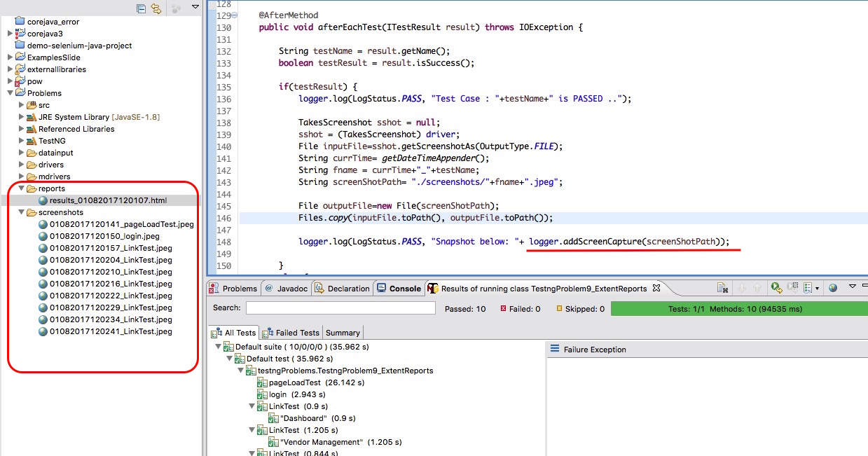Select 01082017120229_LinkTest.jpeg file
Viewport: 868px width, 456px height.
click(x=106, y=308)
